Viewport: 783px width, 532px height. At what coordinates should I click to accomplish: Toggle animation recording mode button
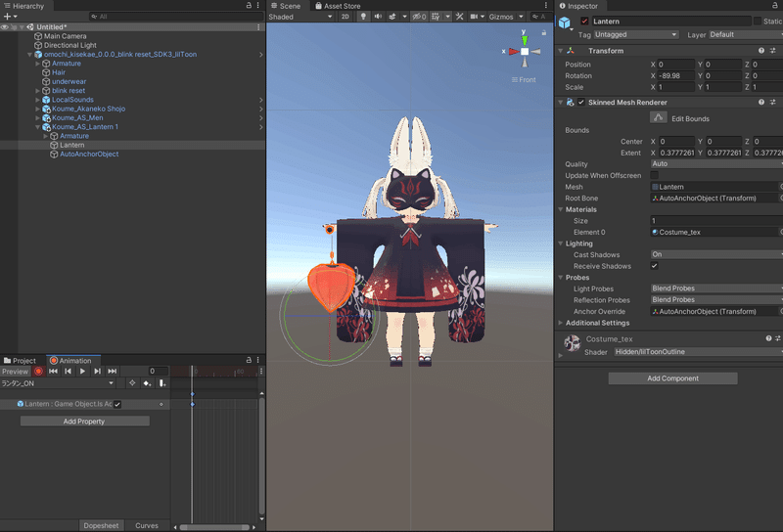[38, 372]
